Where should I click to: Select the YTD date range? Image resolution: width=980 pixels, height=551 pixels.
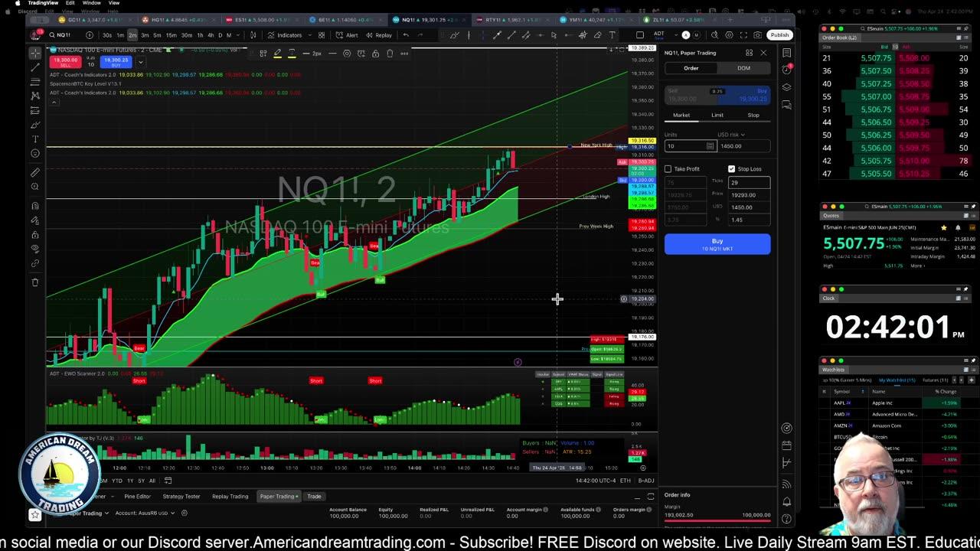pos(117,481)
